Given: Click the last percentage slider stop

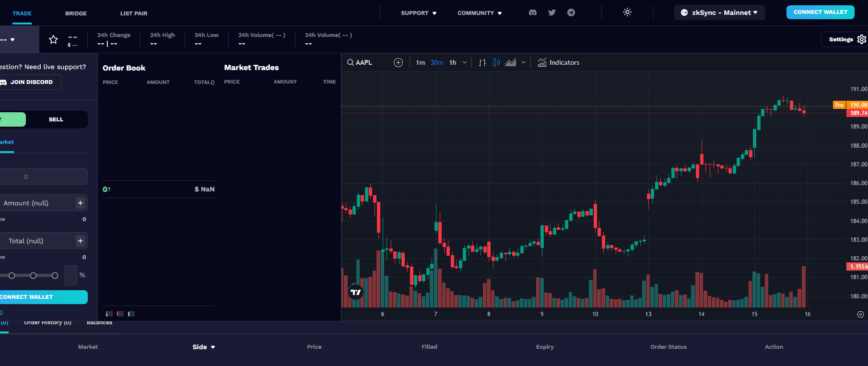Looking at the screenshot, I should 55,275.
